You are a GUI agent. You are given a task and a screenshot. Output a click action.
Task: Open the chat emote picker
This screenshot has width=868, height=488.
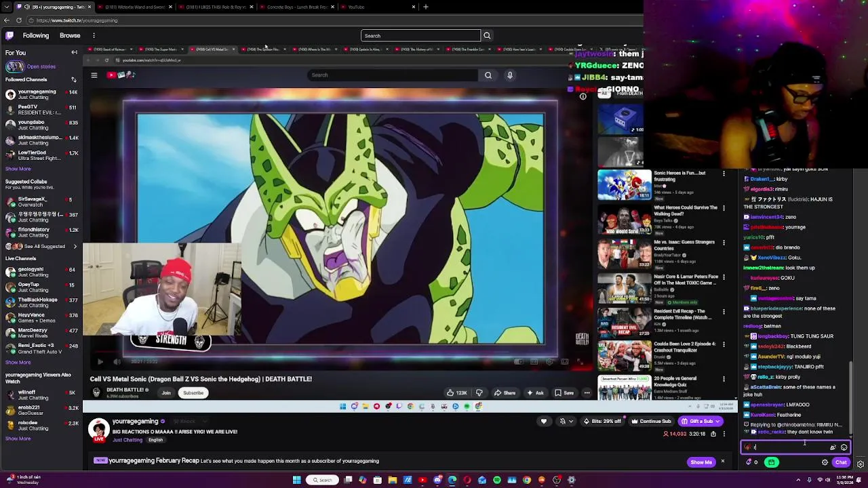click(x=844, y=447)
